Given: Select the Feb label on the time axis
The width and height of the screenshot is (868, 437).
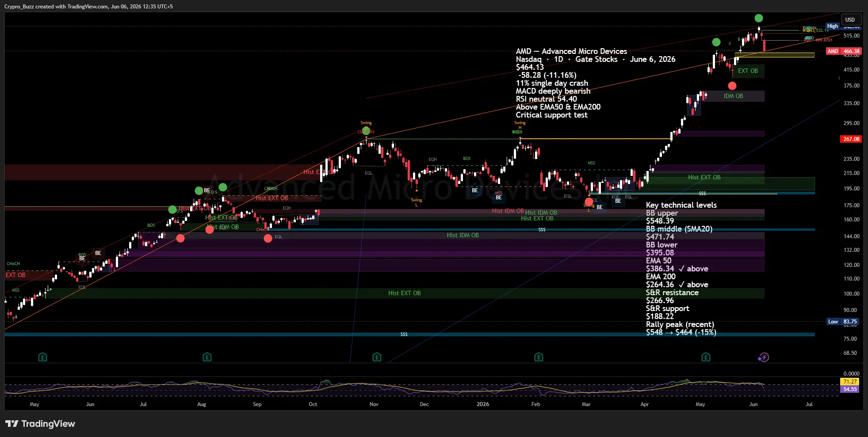Looking at the screenshot, I should tap(536, 404).
